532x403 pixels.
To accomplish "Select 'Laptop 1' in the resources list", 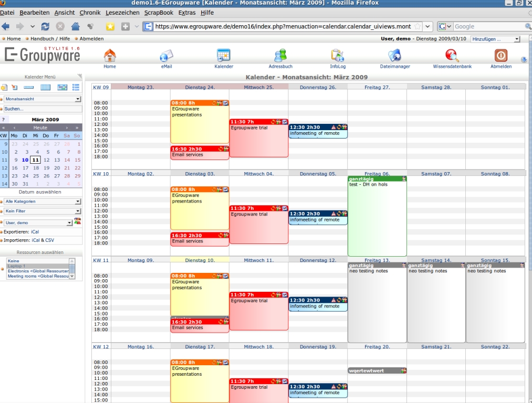I will 38,266.
